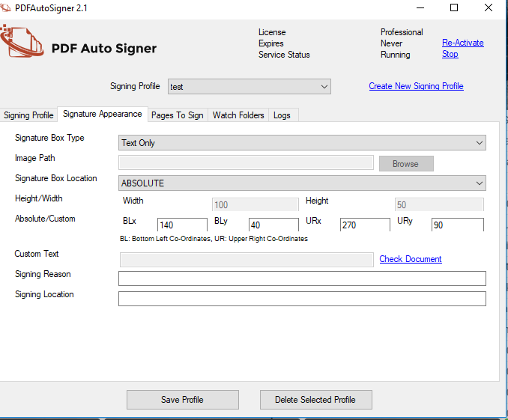Viewport: 508px width, 420px height.
Task: Click the Height/Width label
Action: pos(38,198)
